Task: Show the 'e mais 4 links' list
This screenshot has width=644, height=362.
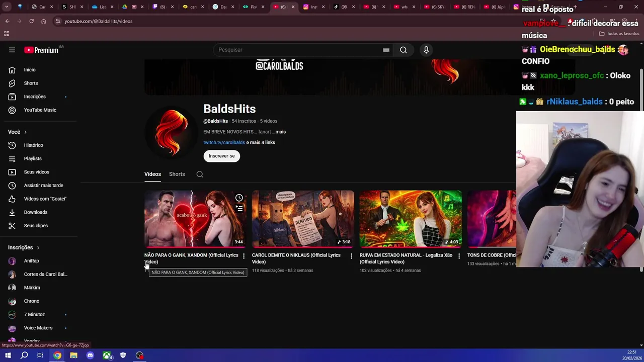Action: (261, 142)
